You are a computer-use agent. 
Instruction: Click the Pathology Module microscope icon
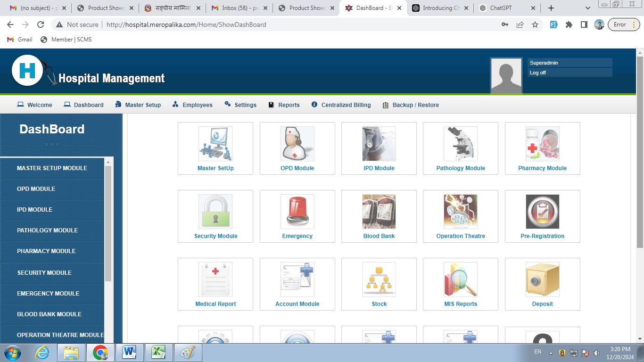pos(460,144)
